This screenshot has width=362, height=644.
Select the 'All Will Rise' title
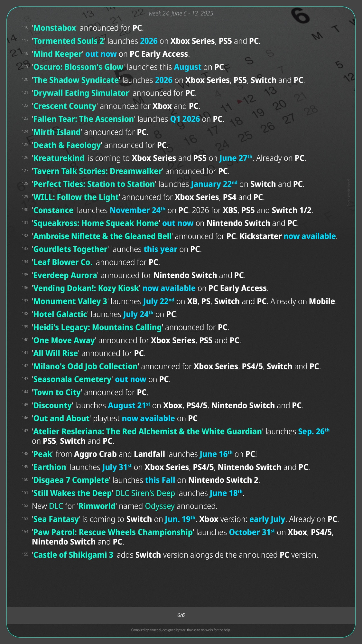coord(56,353)
